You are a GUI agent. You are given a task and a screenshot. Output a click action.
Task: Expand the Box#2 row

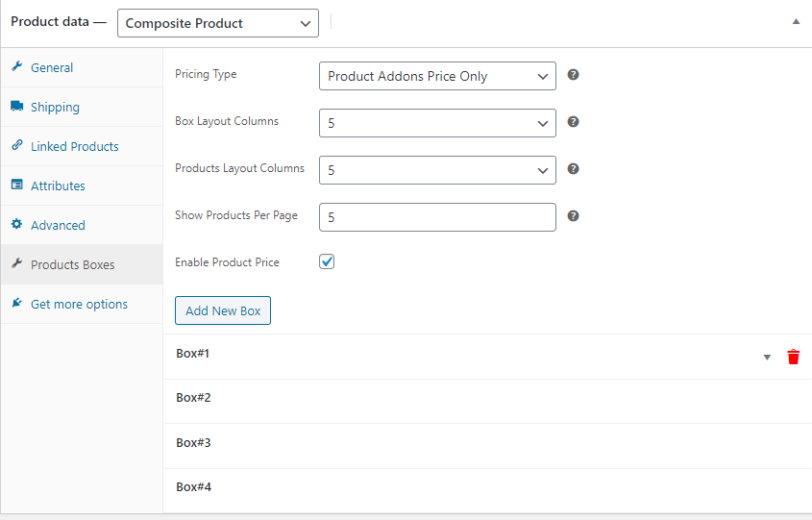[487, 402]
